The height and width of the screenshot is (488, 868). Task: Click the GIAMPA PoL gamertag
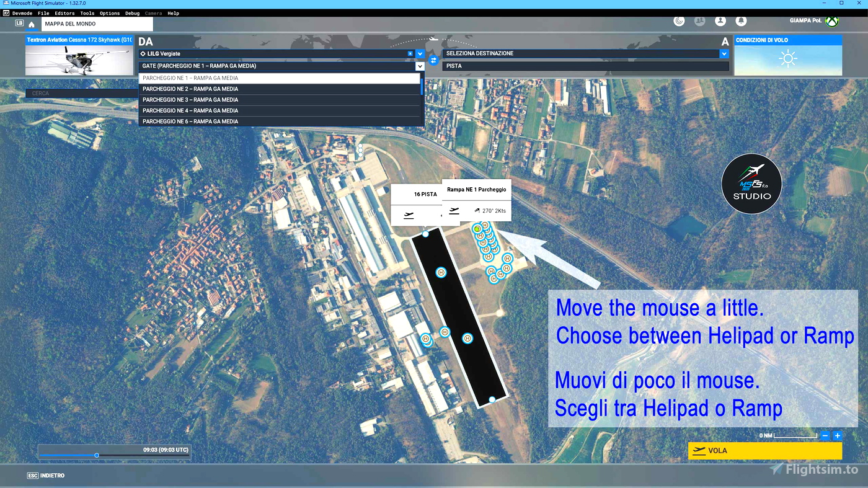coord(805,21)
